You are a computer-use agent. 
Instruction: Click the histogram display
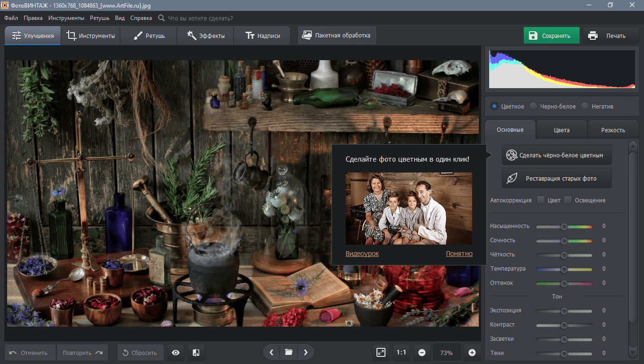(562, 69)
